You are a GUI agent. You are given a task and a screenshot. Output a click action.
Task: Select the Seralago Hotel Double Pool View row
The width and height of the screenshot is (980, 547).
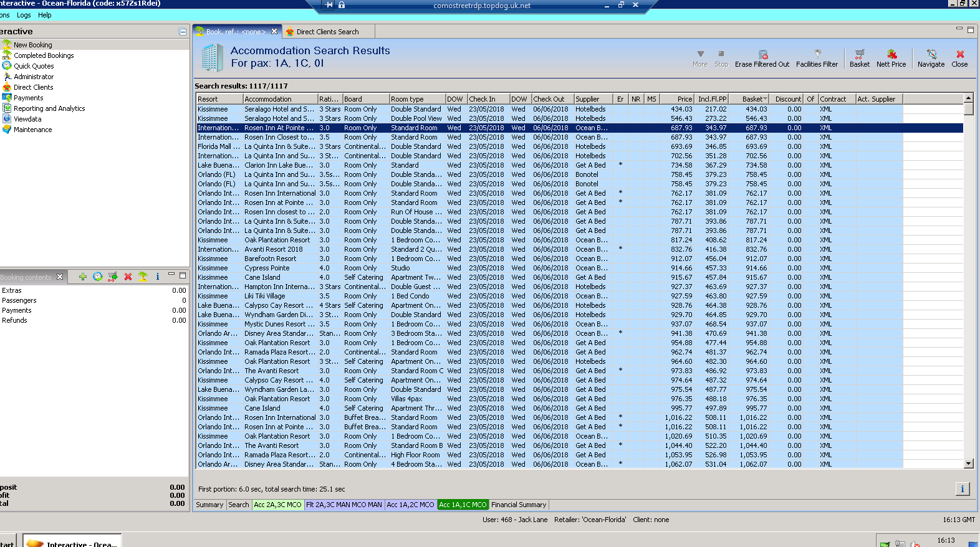coord(580,118)
